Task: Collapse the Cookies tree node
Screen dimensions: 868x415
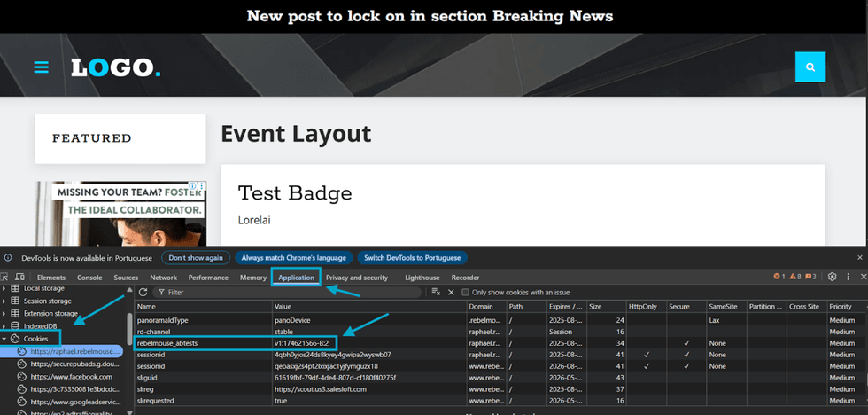Action: click(x=4, y=338)
